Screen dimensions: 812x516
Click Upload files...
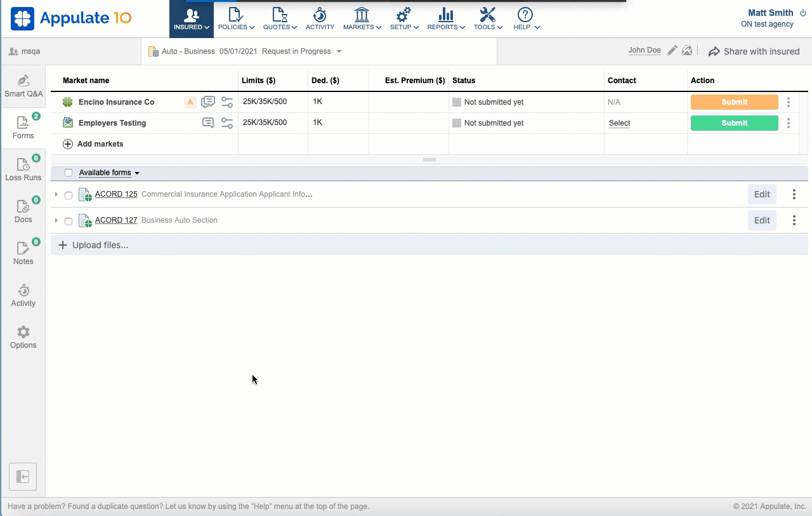[x=93, y=245]
